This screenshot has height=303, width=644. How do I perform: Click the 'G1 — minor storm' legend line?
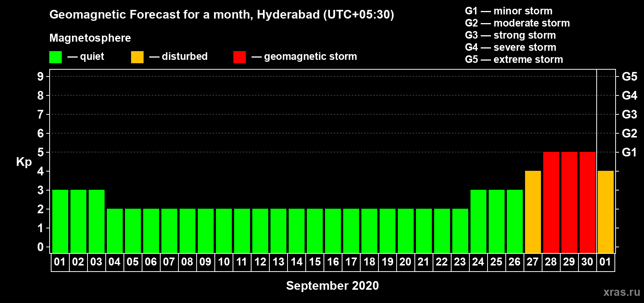point(509,11)
